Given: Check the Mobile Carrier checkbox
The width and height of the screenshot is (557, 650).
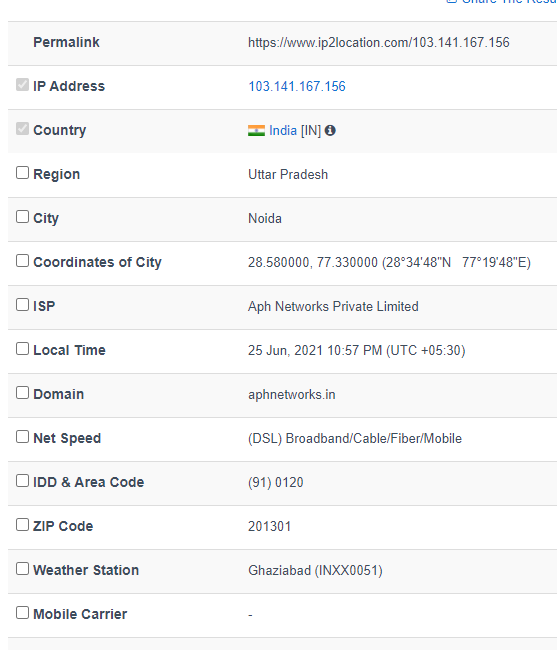Looking at the screenshot, I should point(22,613).
